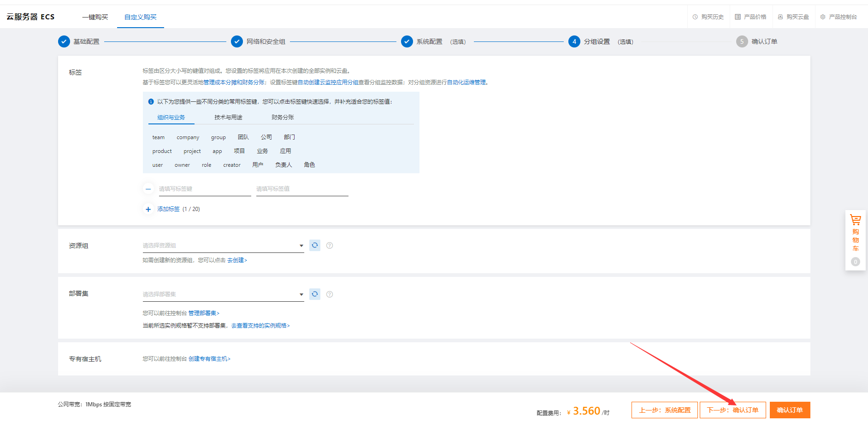Go back with 上一步：系统配置 button
The height and width of the screenshot is (422, 868).
(664, 410)
